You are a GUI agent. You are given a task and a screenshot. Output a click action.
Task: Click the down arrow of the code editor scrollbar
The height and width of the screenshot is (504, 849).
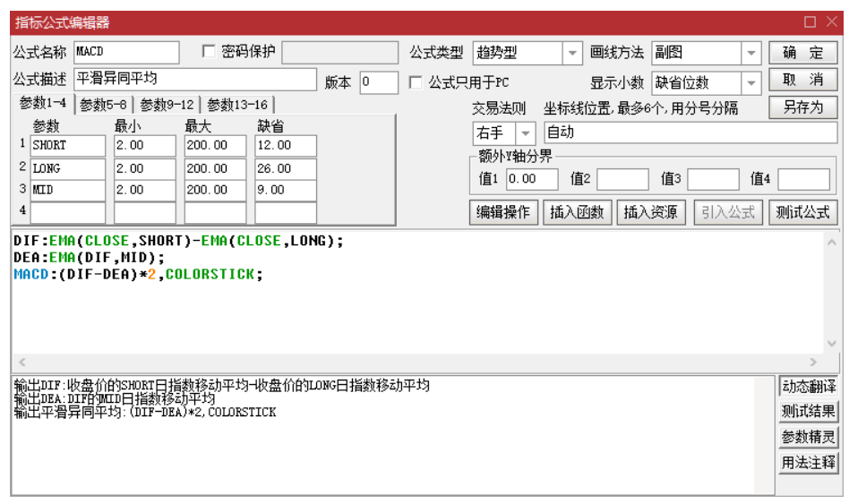click(832, 344)
